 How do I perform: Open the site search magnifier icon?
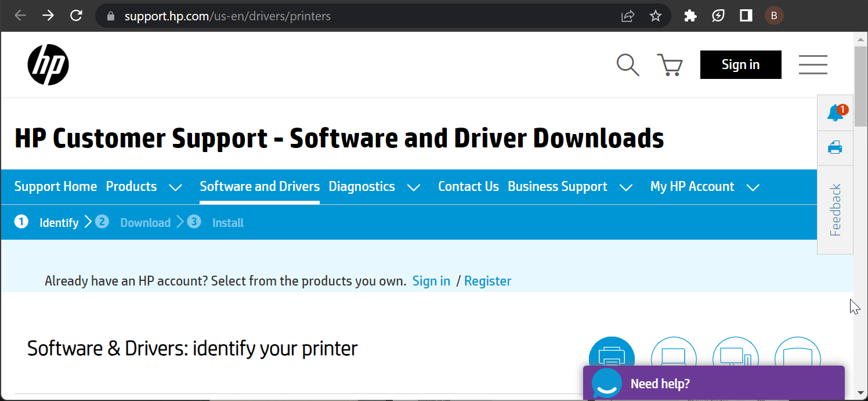(627, 65)
